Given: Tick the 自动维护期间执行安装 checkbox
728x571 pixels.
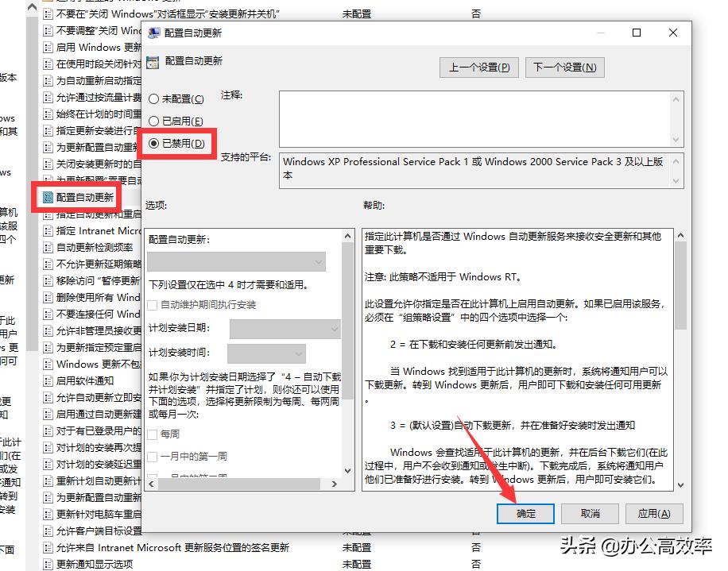Looking at the screenshot, I should 153,305.
